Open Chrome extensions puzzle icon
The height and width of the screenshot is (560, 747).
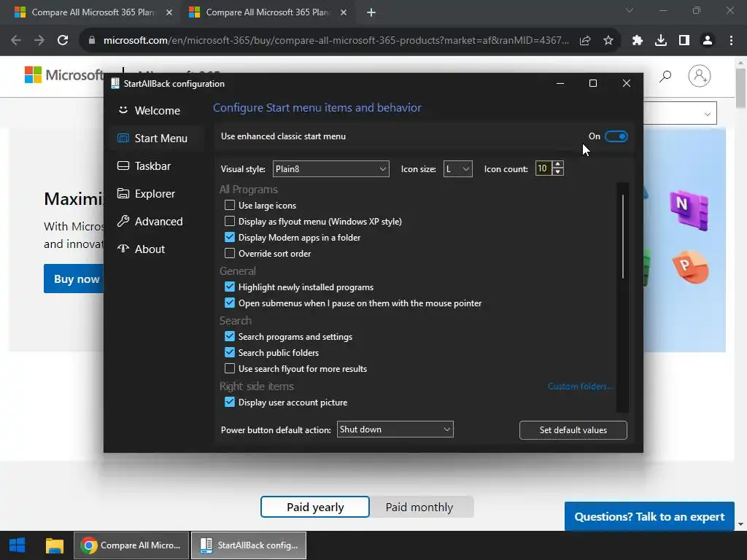click(638, 41)
